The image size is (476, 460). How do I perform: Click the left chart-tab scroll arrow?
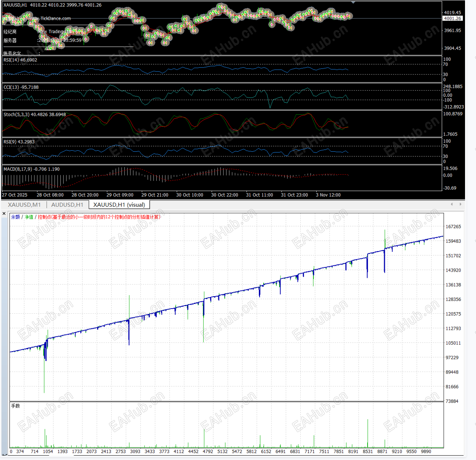[x=452, y=204]
